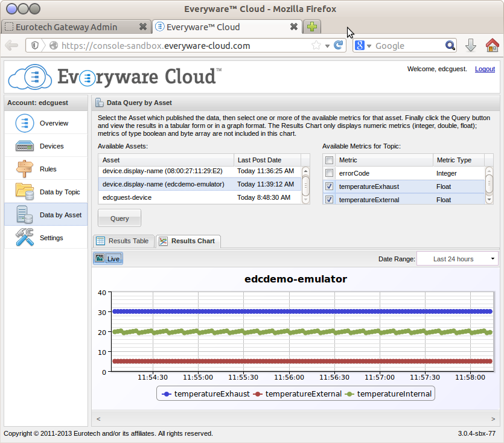Select asset device.display-name (edcdemo-emulator)
Image resolution: width=504 pixels, height=443 pixels.
[x=200, y=184]
